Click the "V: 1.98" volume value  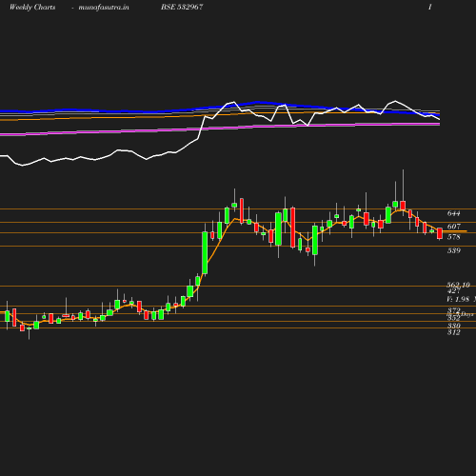click(458, 299)
